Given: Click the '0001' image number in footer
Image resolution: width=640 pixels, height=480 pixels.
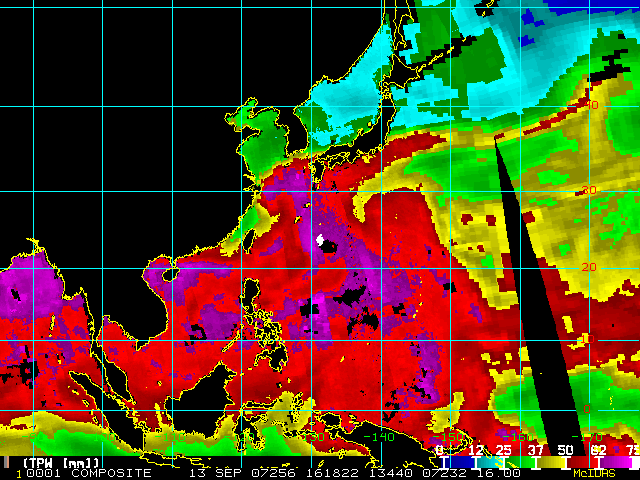Looking at the screenshot, I should coord(43,473).
